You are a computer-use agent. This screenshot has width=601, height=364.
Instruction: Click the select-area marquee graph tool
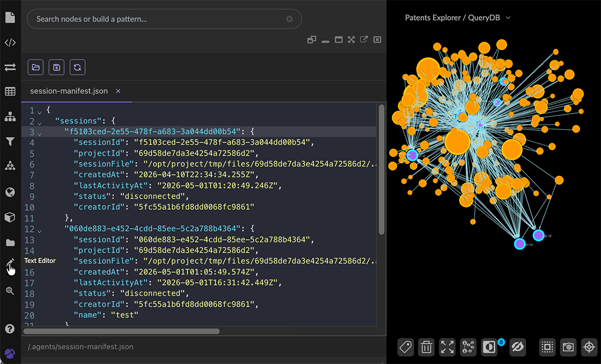[547, 347]
